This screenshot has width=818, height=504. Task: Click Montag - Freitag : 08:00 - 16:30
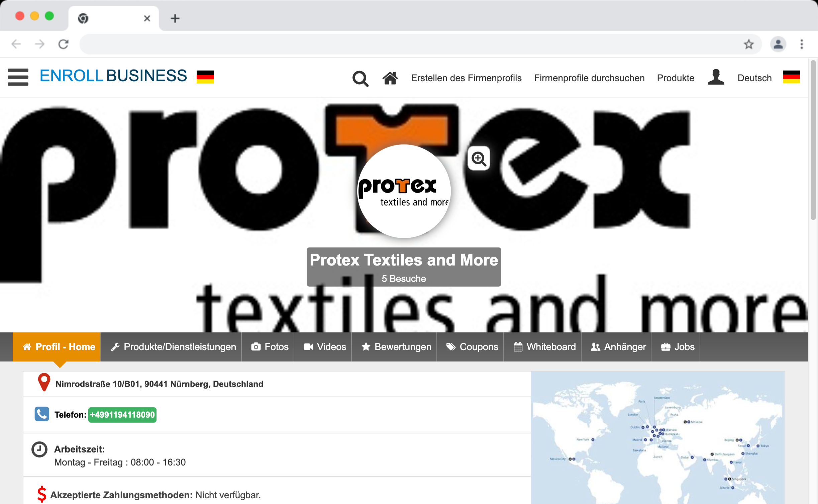(120, 462)
